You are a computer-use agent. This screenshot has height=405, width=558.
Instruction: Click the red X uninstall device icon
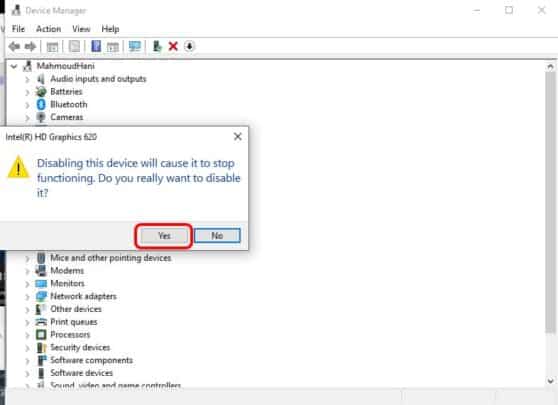click(x=173, y=46)
